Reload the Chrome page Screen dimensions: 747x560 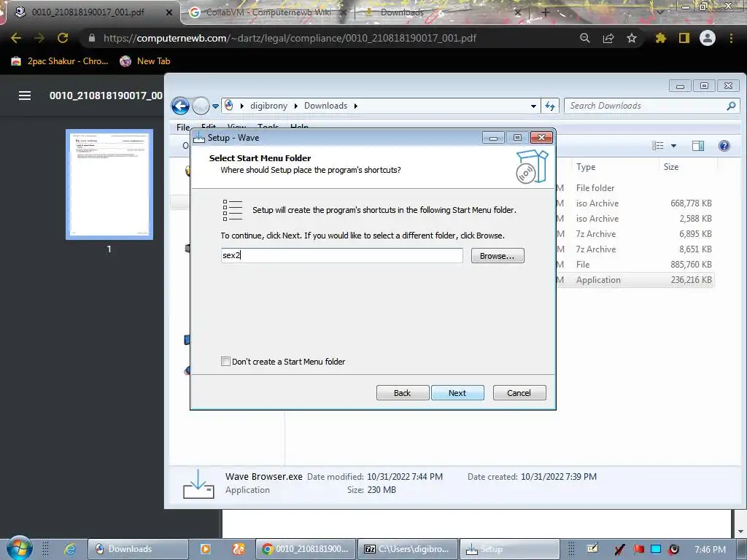tap(63, 38)
